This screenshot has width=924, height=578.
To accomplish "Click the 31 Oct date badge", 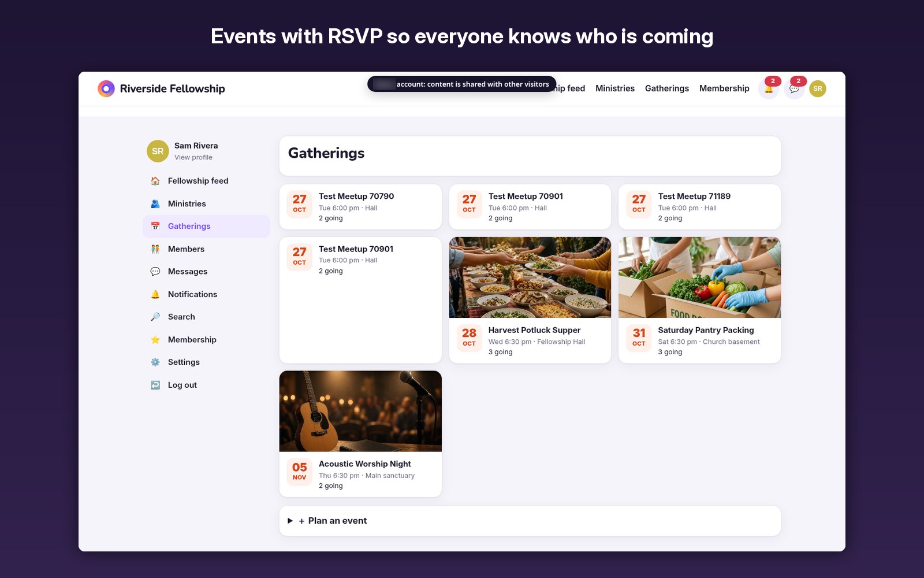I will [x=639, y=338].
